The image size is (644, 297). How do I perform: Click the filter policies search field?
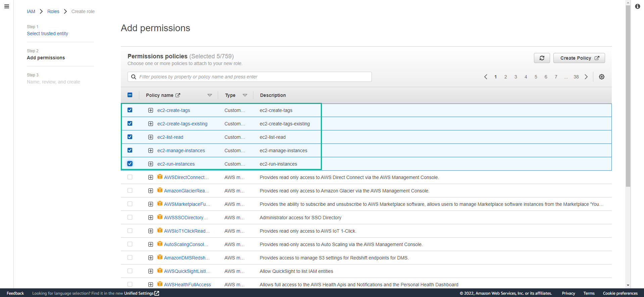249,77
